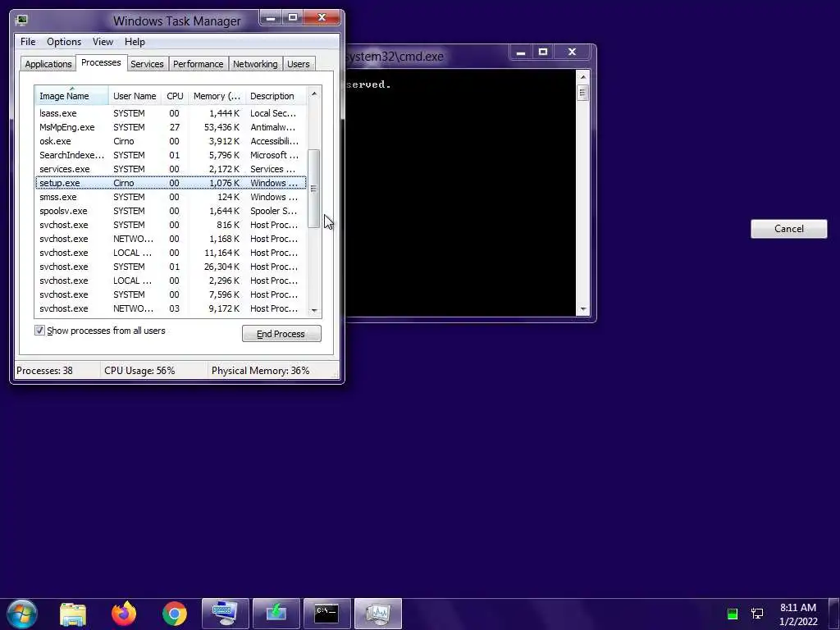
Task: Open the View menu
Action: 103,42
